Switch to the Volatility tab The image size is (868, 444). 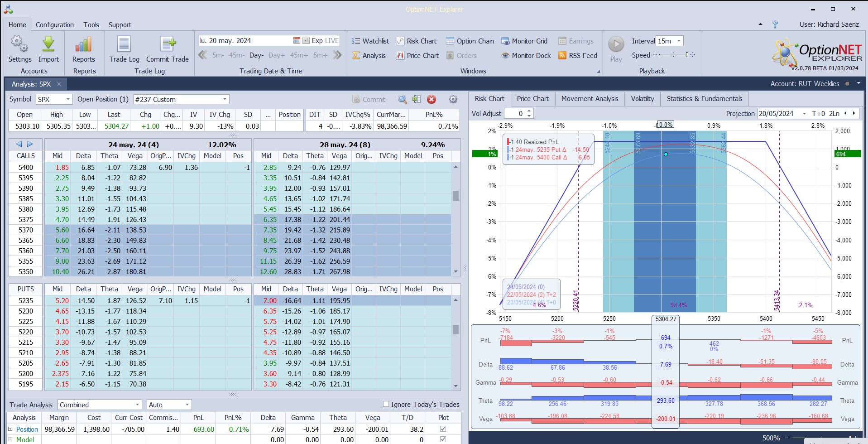(642, 99)
